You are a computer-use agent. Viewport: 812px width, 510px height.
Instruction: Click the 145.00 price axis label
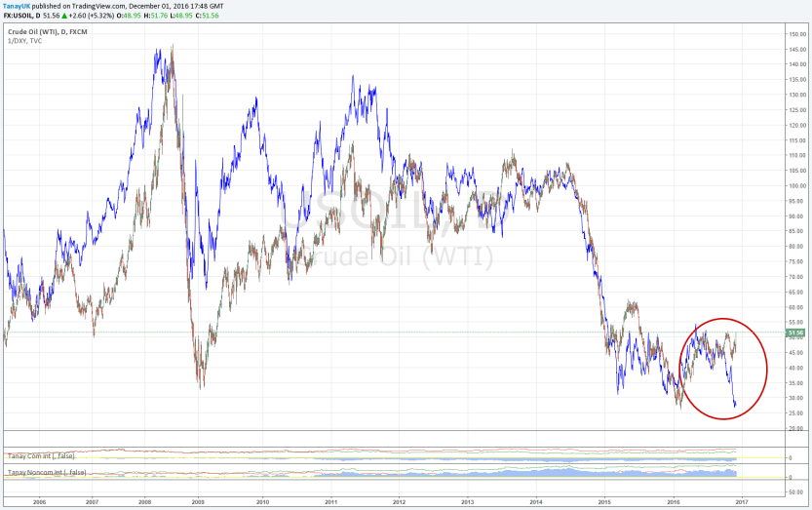[797, 49]
